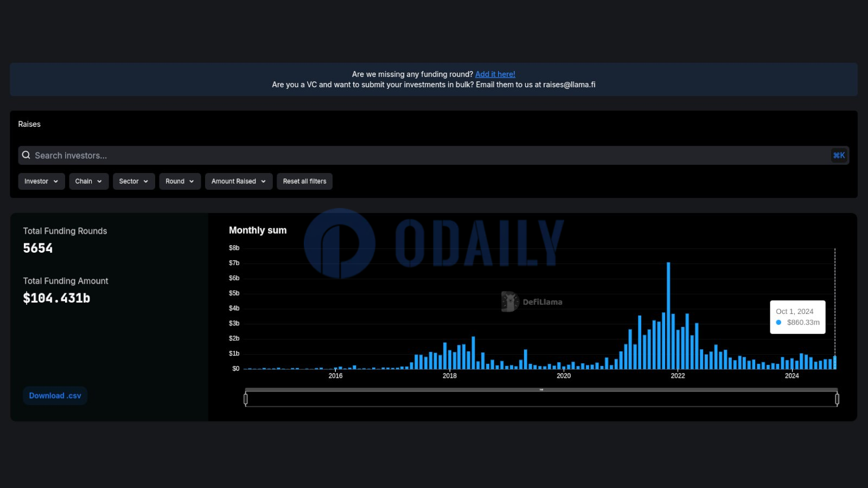Select the tallest bar in the Monthly sum chart
The width and height of the screenshot is (868, 488).
[x=668, y=316]
